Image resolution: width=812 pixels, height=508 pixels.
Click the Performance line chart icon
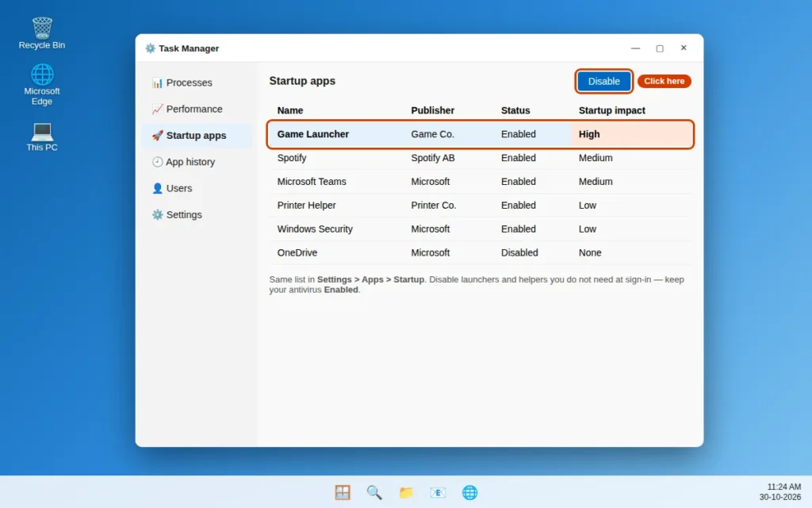click(x=158, y=110)
